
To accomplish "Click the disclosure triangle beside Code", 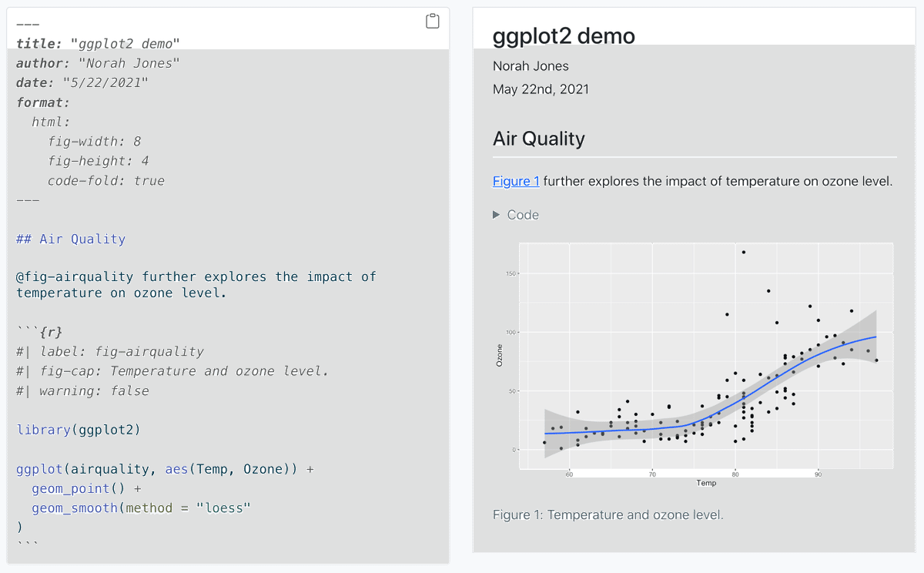I will pyautogui.click(x=496, y=215).
